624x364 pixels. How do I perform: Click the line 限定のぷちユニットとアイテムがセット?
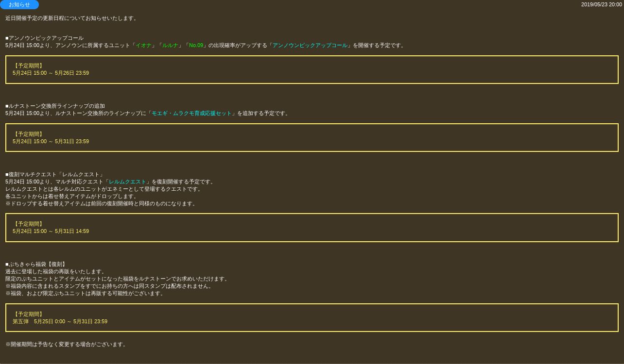click(x=118, y=279)
